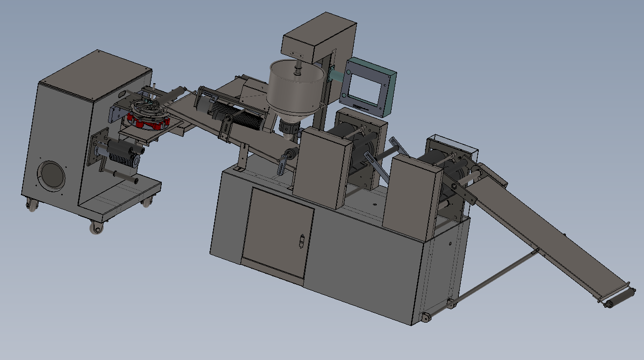644x360 pixels.
Task: Select the green control panel screen box
Action: point(369,86)
